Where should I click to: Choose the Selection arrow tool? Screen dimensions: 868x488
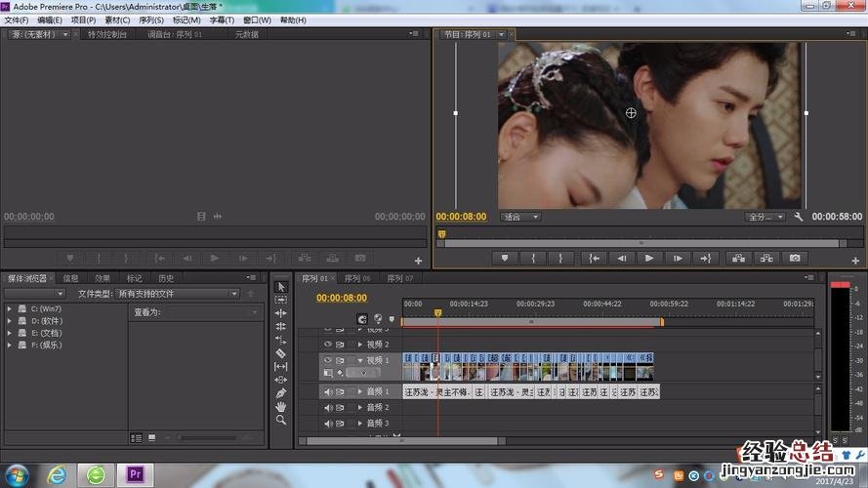281,287
